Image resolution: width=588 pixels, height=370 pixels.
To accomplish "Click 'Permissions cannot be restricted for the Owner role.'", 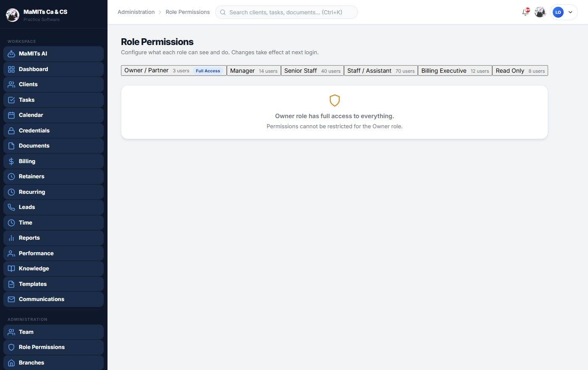I will pyautogui.click(x=334, y=126).
